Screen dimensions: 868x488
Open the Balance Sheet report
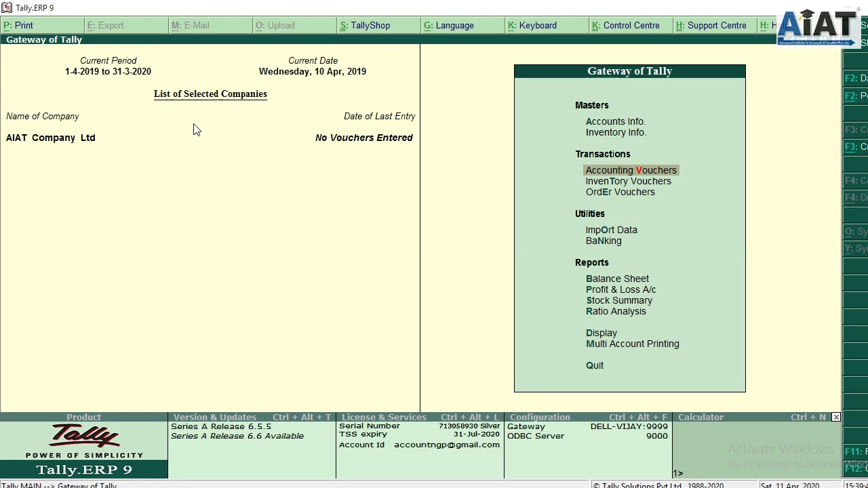pyautogui.click(x=617, y=279)
